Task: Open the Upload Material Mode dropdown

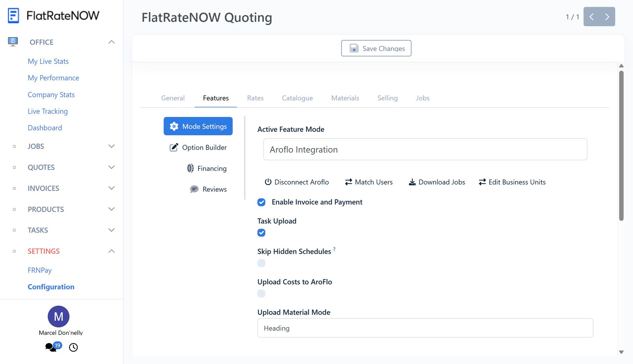Action: pyautogui.click(x=425, y=328)
